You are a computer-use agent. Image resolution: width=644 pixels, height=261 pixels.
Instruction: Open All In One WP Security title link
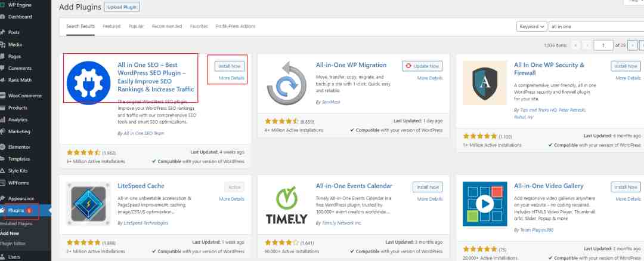pyautogui.click(x=549, y=69)
